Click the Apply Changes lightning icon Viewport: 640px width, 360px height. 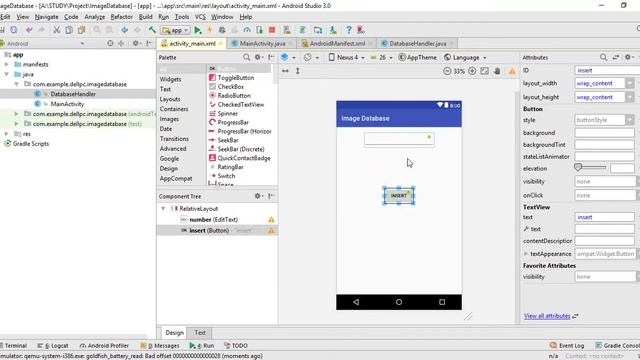click(x=210, y=30)
